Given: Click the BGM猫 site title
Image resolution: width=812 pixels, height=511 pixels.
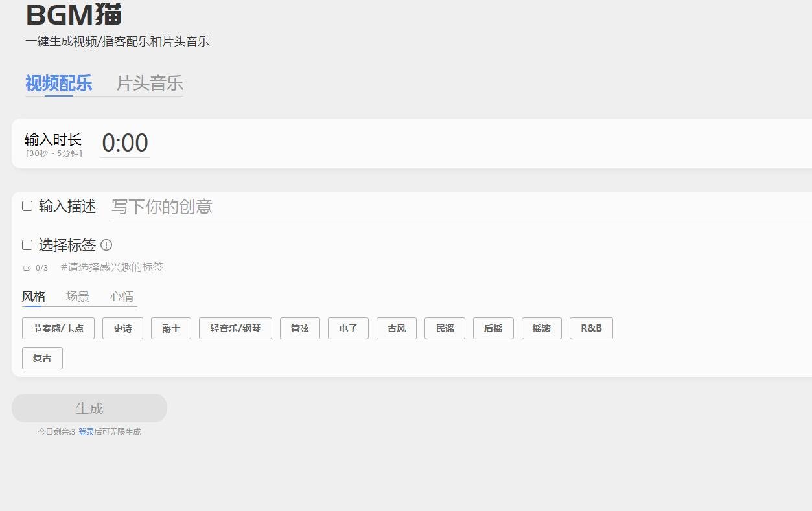Looking at the screenshot, I should (74, 14).
